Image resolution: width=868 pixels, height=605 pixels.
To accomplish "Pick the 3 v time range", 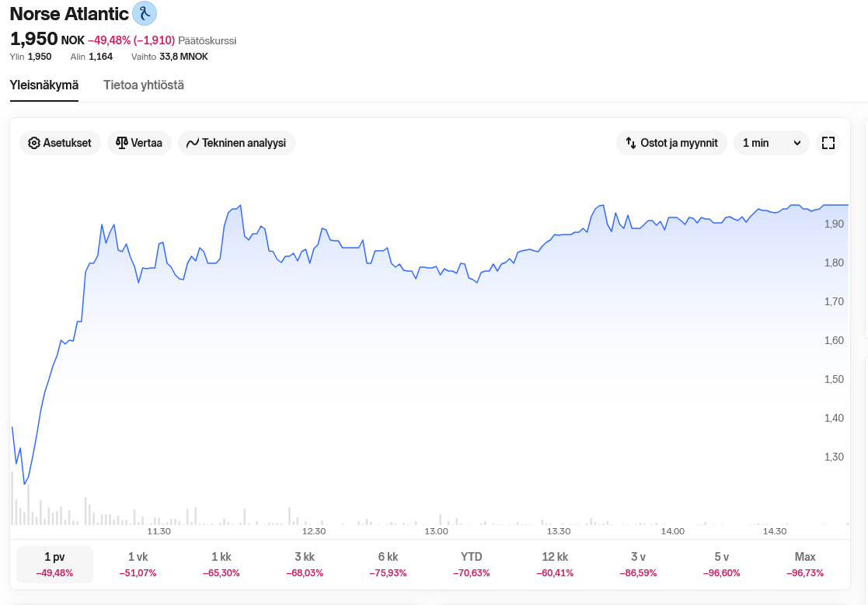I will [x=638, y=564].
